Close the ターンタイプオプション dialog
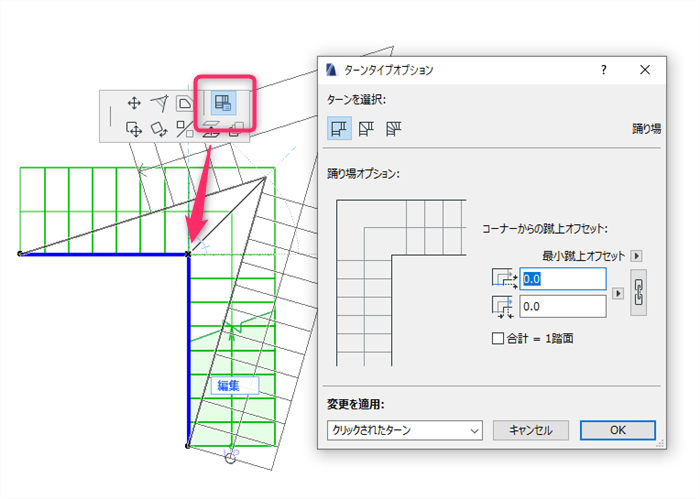This screenshot has width=700, height=499. tap(645, 70)
